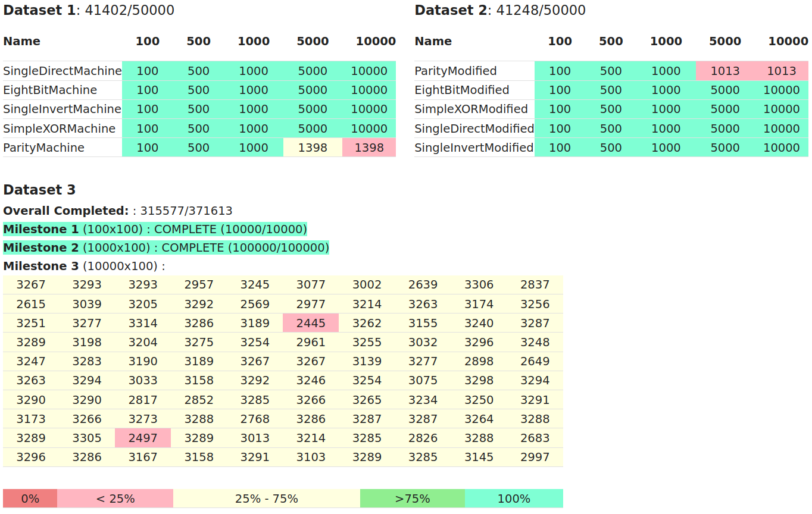Select the 3305 cell in Milestone 3 grid
This screenshot has height=514, width=812.
87,438
